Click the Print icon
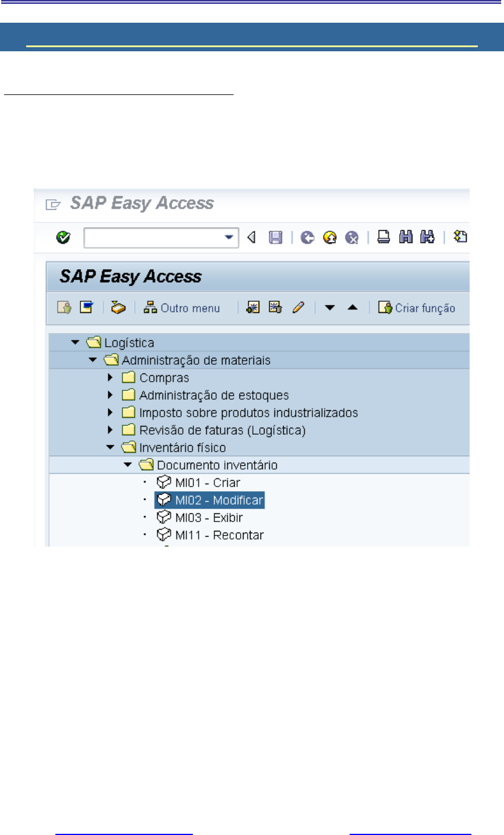Viewport: 504px width, 835px height. point(383,237)
